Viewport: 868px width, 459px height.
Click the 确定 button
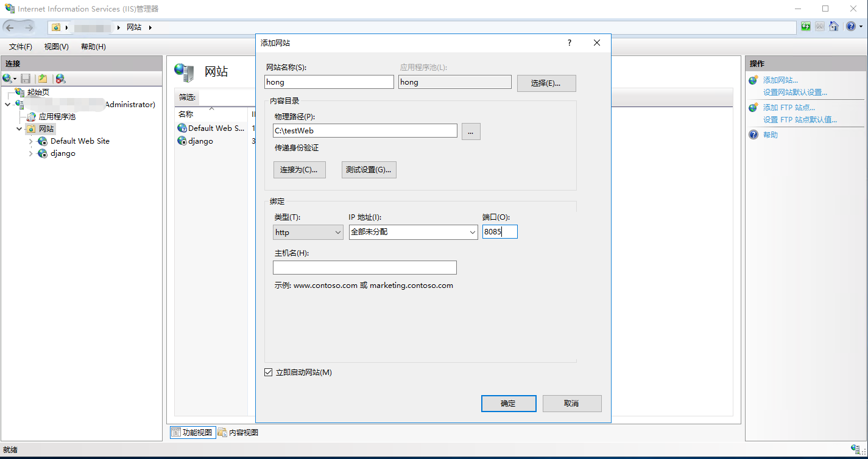[509, 404]
